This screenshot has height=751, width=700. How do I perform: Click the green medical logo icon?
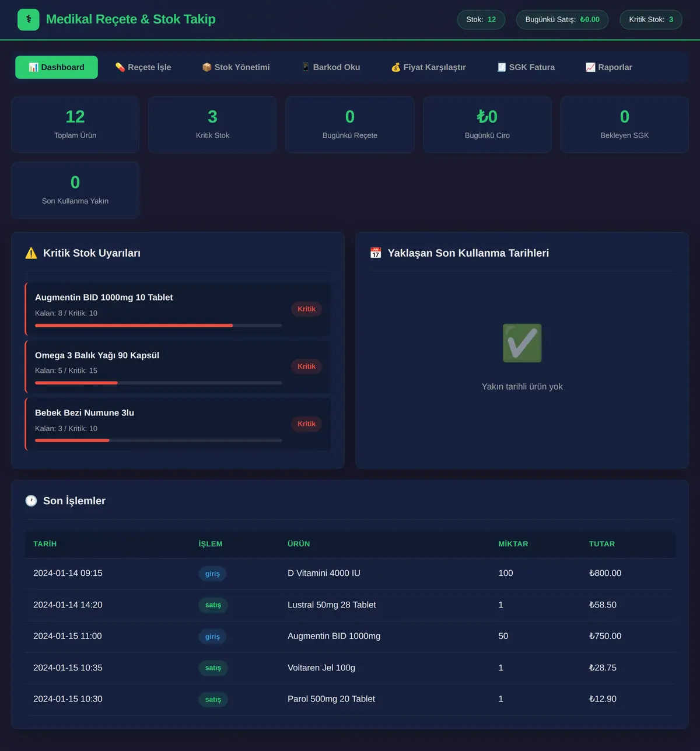click(29, 19)
